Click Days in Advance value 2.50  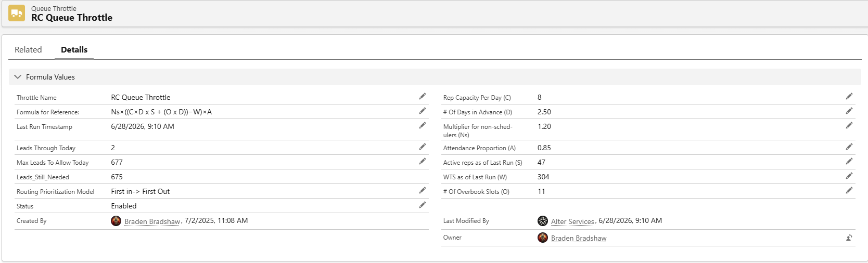(544, 112)
